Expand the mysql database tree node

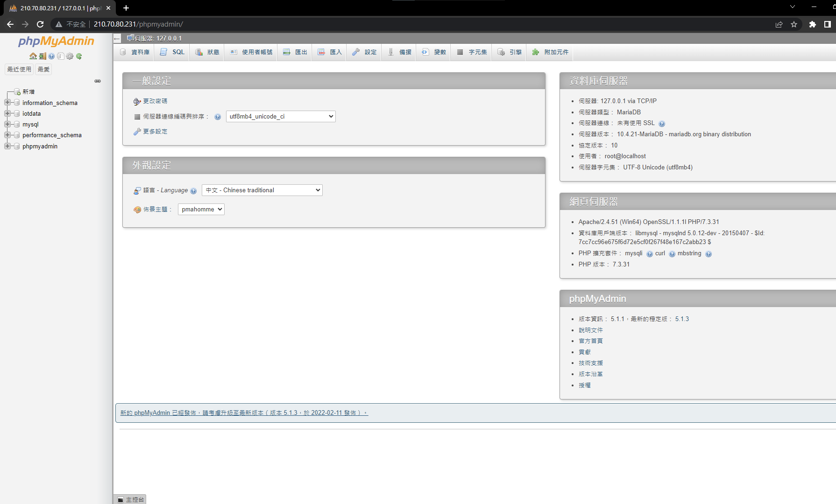coord(7,124)
